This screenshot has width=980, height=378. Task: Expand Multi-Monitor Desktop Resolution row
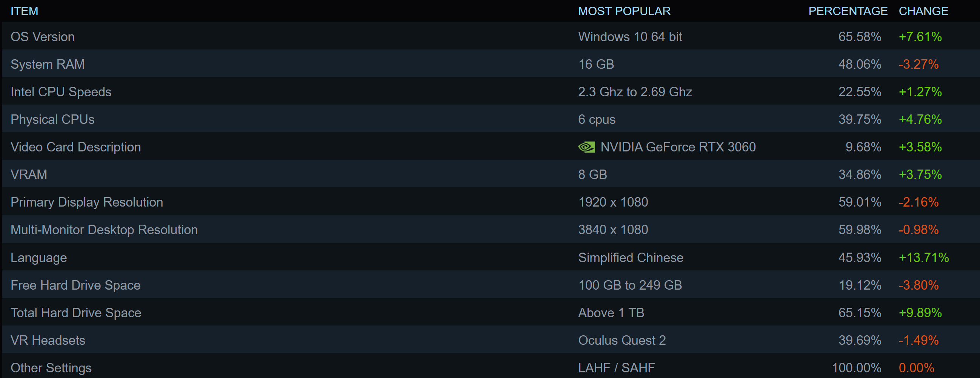tap(104, 230)
